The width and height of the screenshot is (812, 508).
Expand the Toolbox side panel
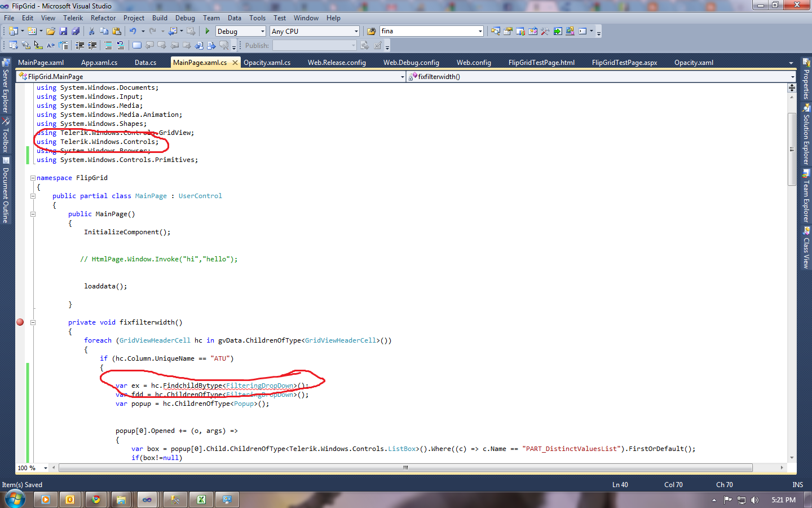point(6,135)
